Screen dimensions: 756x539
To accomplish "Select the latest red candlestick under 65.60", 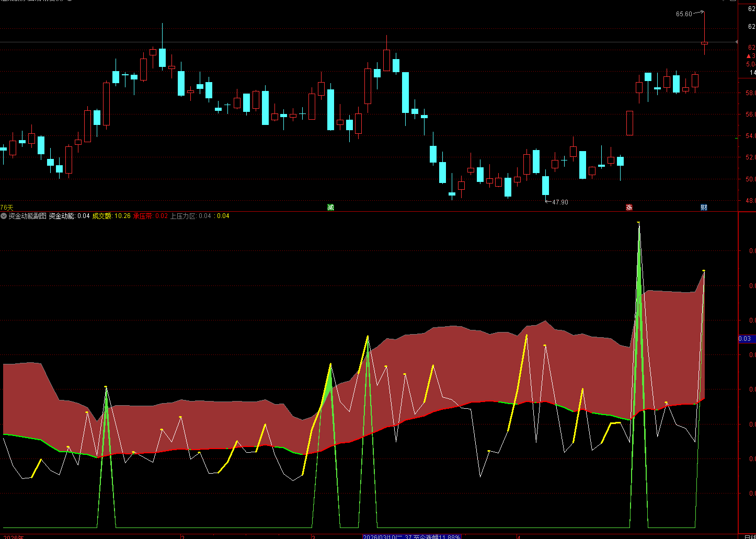I will [x=704, y=43].
